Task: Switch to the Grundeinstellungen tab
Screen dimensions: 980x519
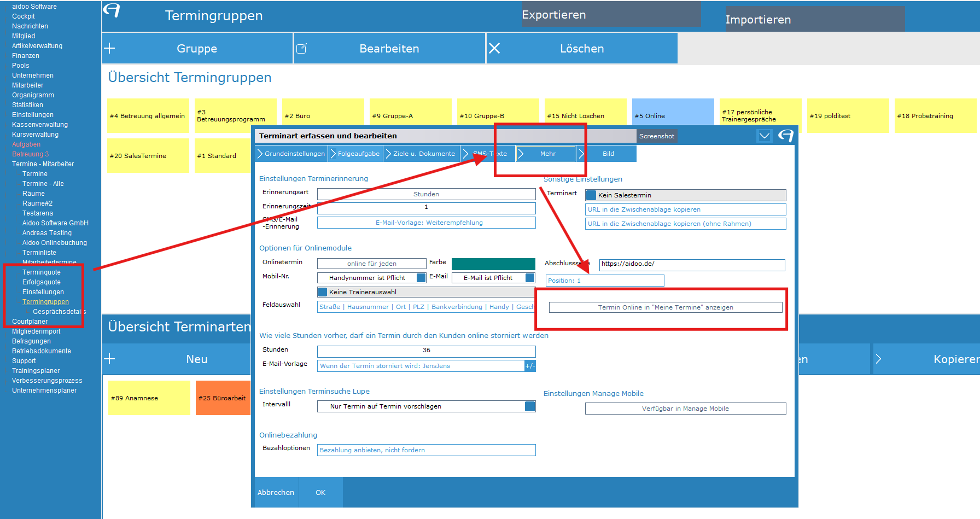Action: click(x=291, y=154)
